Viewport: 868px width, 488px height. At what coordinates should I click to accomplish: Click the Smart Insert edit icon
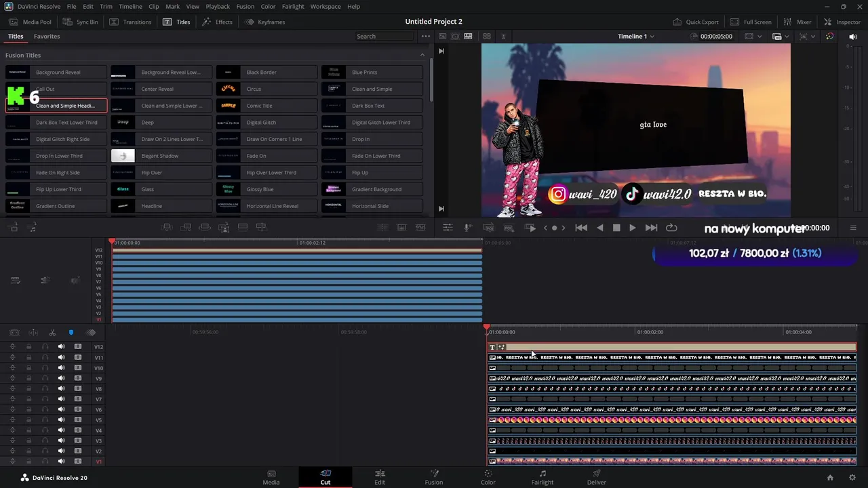click(167, 227)
